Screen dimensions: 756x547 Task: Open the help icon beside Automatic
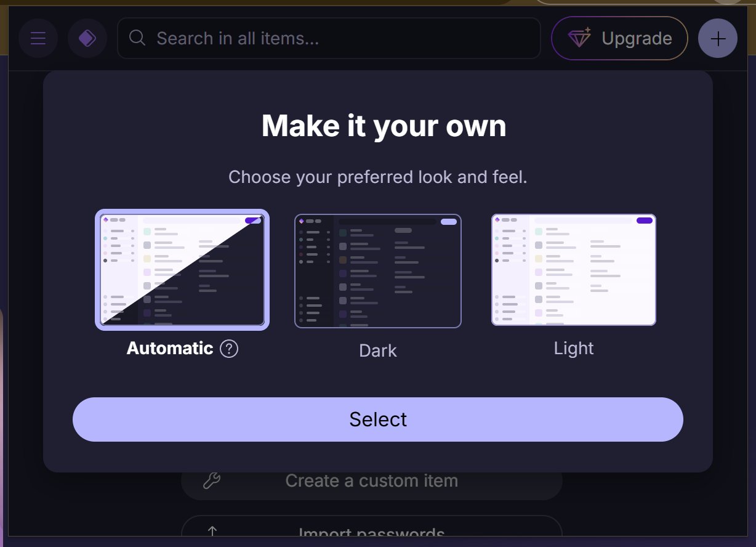(229, 349)
